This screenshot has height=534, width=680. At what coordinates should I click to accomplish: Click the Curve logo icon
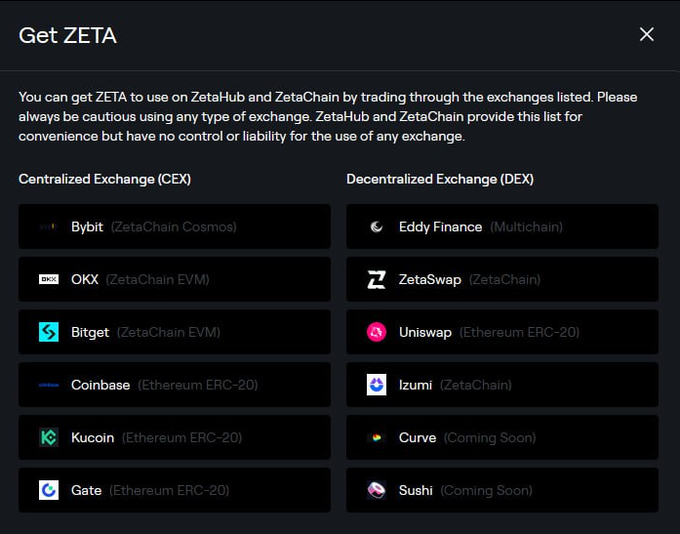pos(376,437)
